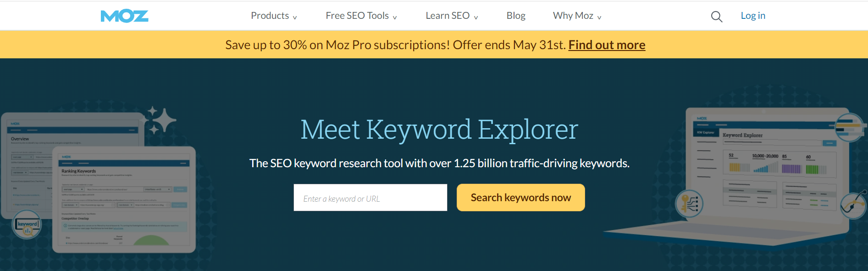Viewport: 868px width, 271px height.
Task: Expand the Products dropdown arrow
Action: point(295,17)
